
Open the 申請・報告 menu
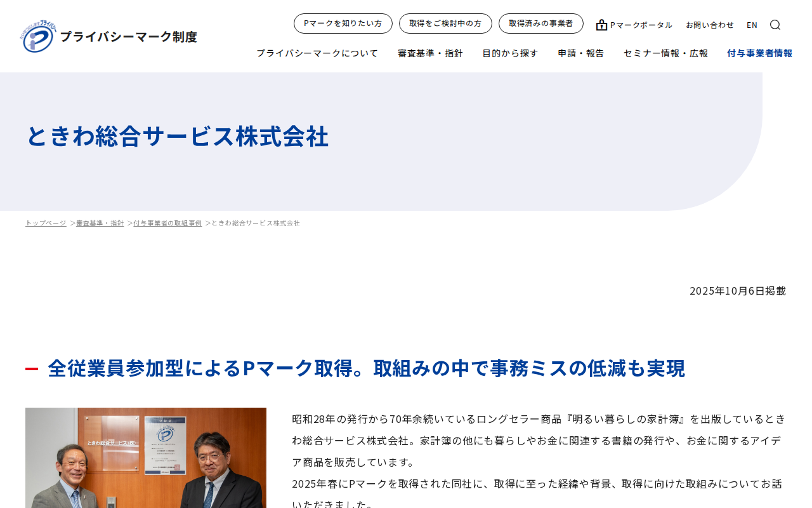point(581,53)
